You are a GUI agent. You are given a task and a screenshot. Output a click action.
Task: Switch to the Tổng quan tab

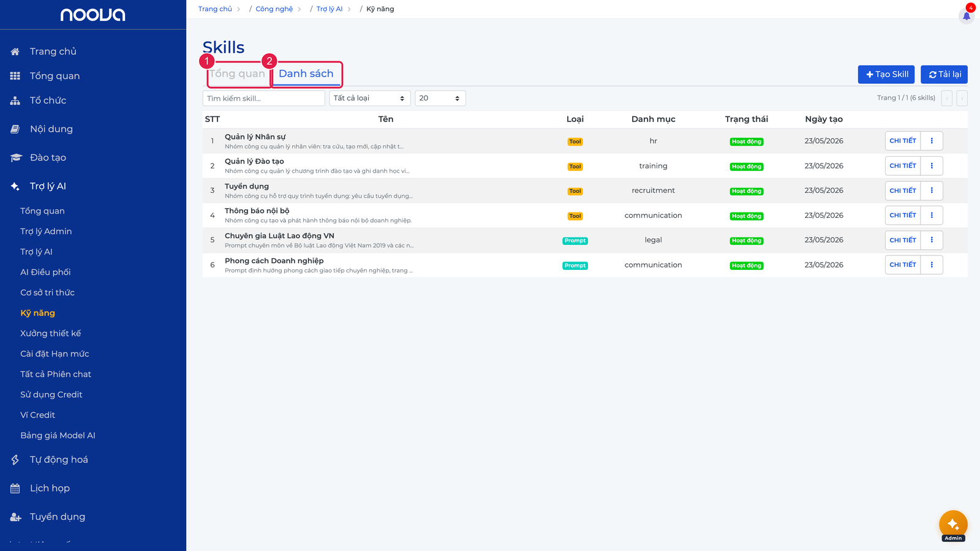point(238,73)
